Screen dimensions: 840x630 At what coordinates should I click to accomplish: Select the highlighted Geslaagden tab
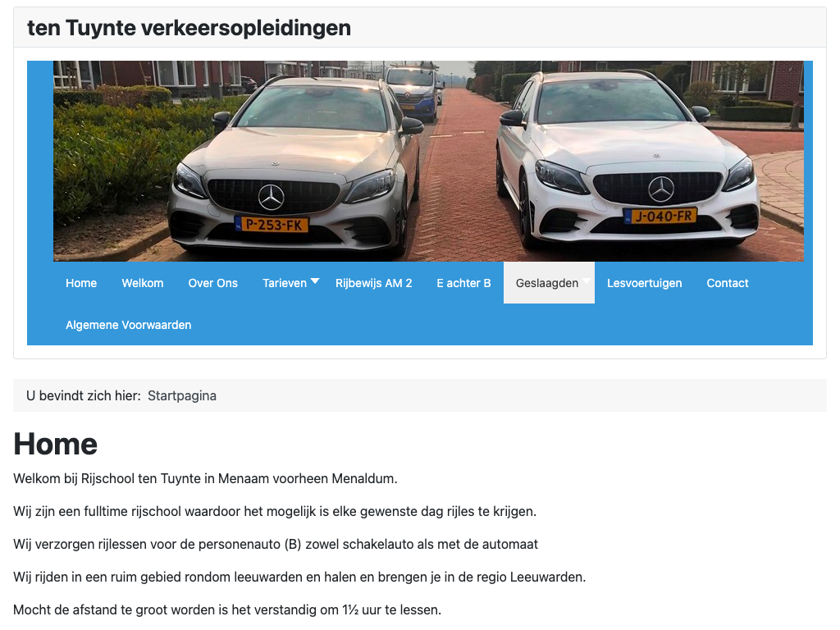click(x=547, y=283)
